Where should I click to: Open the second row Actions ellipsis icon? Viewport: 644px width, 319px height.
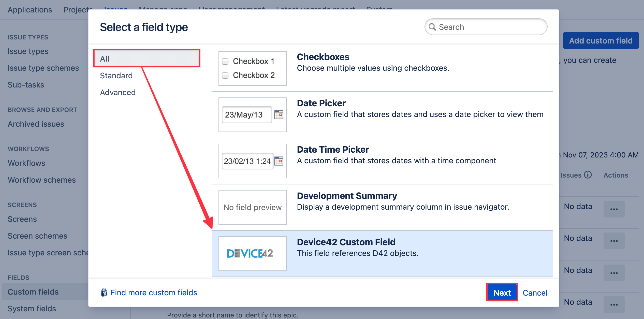coord(614,241)
